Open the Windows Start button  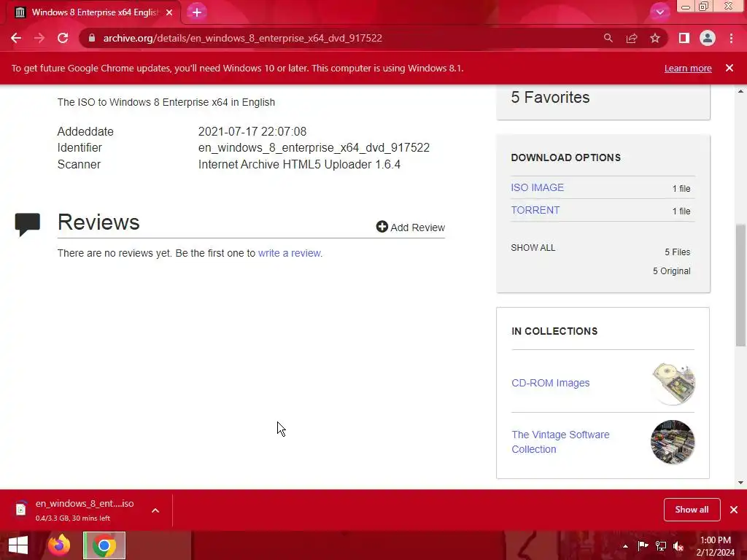point(18,545)
